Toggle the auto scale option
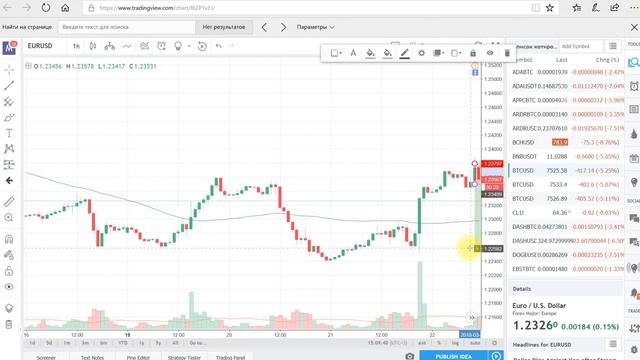 click(475, 343)
